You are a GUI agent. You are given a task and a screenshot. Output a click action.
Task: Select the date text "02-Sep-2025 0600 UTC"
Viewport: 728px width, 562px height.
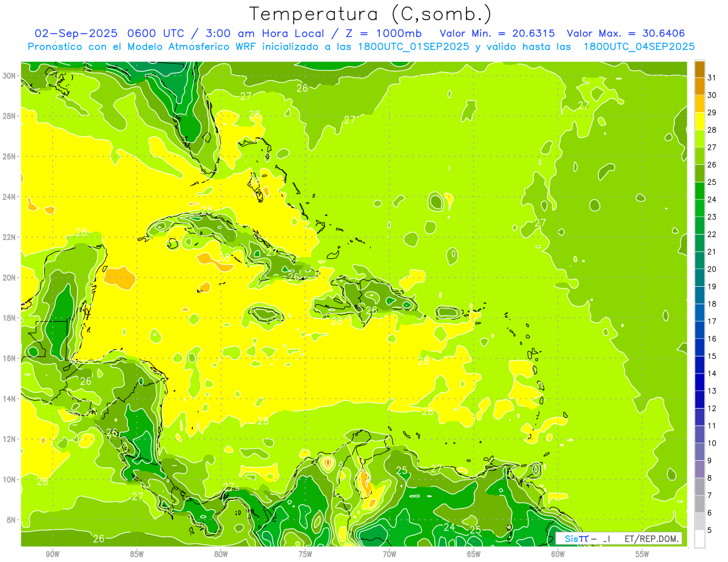109,33
